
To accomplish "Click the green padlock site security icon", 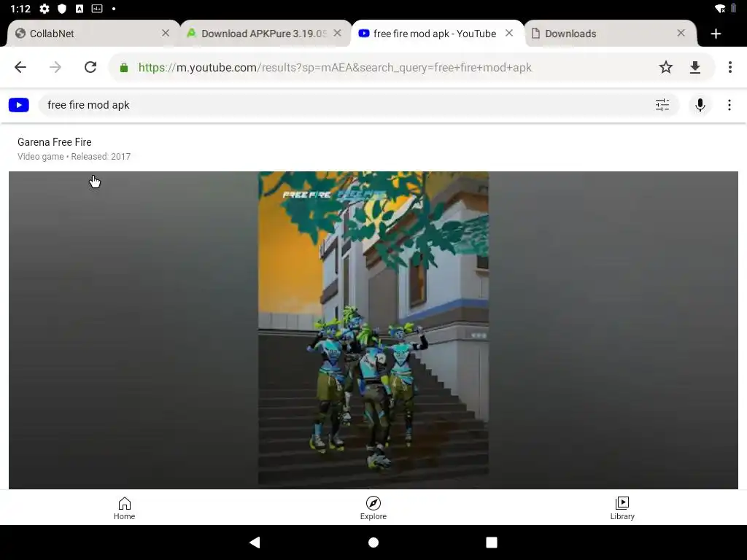I will pos(124,68).
